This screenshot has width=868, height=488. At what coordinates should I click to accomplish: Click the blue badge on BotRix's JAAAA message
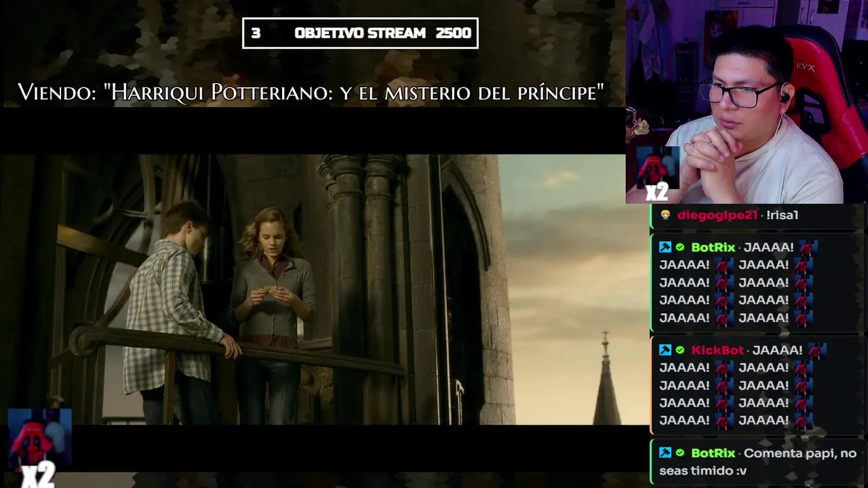[x=665, y=247]
